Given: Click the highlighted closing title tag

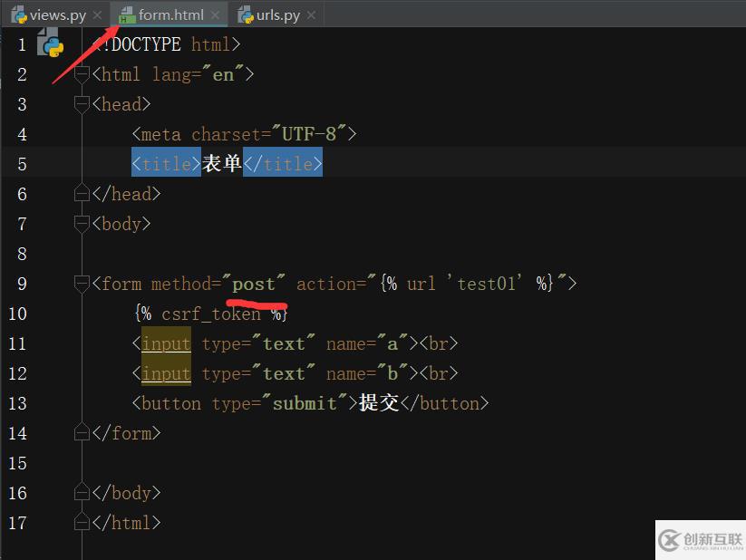Looking at the screenshot, I should 283,164.
